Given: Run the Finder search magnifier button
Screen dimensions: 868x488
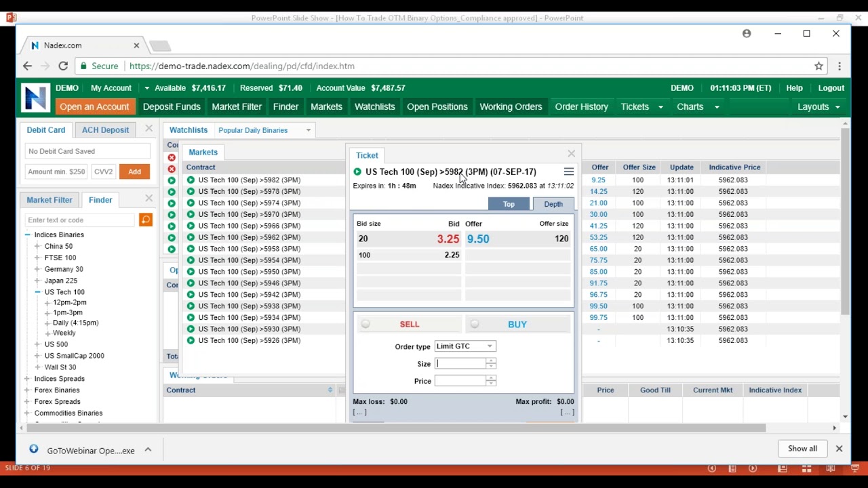Looking at the screenshot, I should pos(145,220).
